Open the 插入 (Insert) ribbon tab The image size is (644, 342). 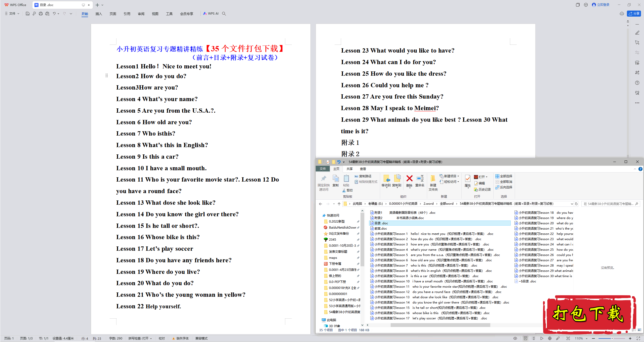[x=99, y=14]
